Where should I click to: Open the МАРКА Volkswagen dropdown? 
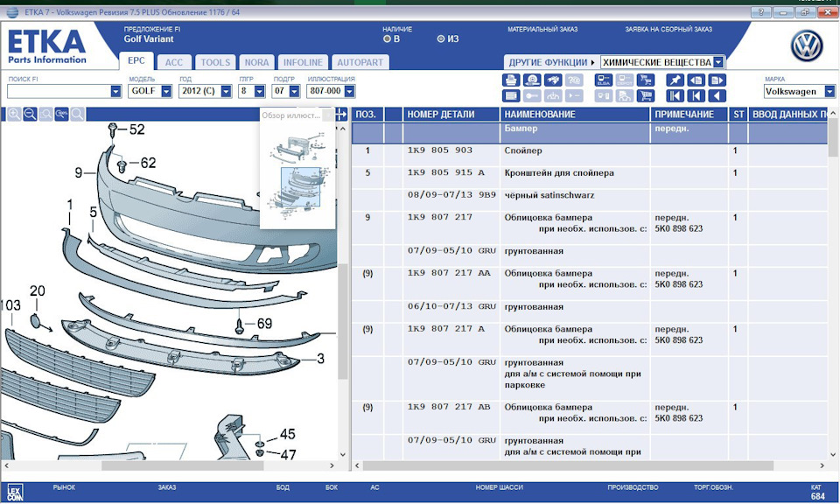(x=829, y=92)
